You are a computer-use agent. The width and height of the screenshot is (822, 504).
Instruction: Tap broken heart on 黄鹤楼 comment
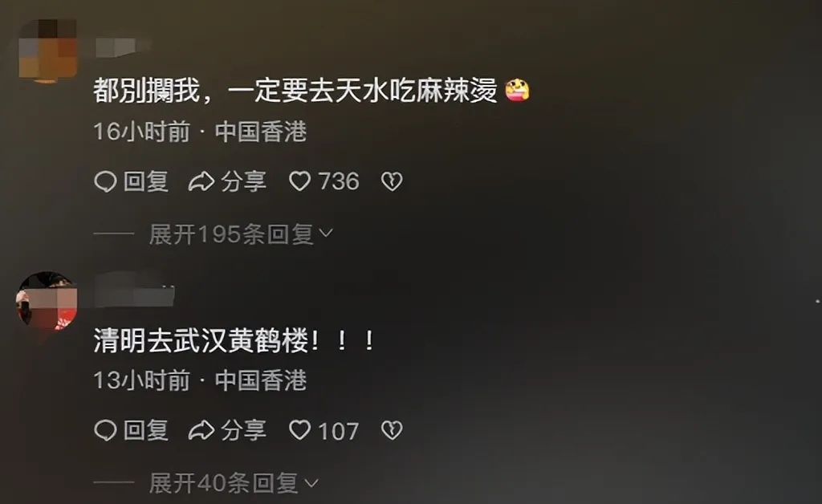(x=392, y=430)
